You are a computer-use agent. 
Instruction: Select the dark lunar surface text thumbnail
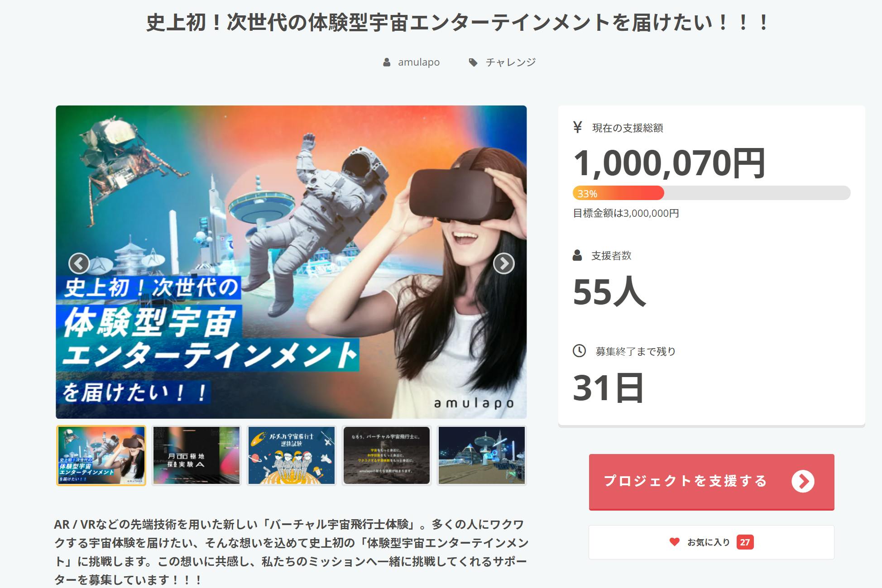coord(387,455)
